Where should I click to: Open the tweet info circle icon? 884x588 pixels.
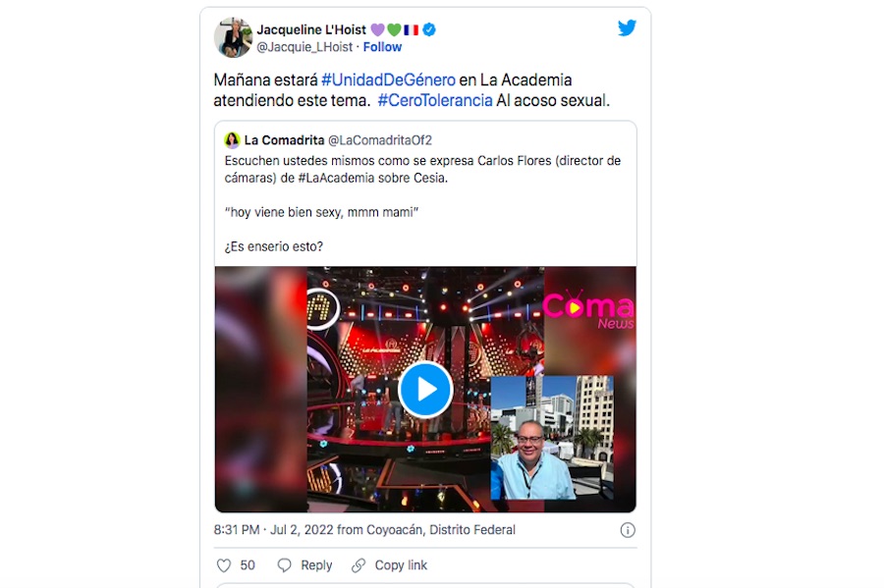pyautogui.click(x=628, y=530)
